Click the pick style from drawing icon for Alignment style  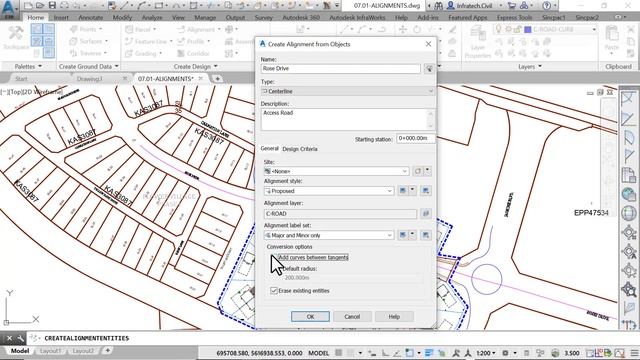[x=425, y=191]
